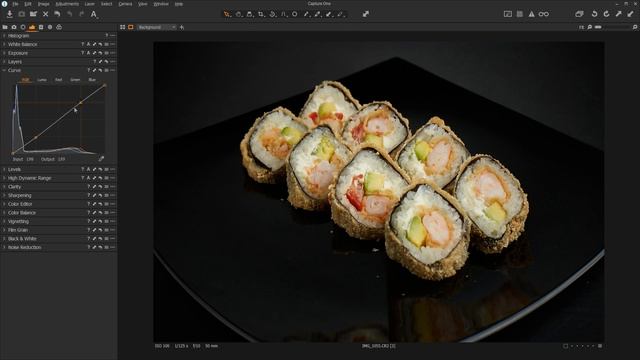The height and width of the screenshot is (360, 640).
Task: Switch viewer to single-image view mode
Action: pos(131,27)
